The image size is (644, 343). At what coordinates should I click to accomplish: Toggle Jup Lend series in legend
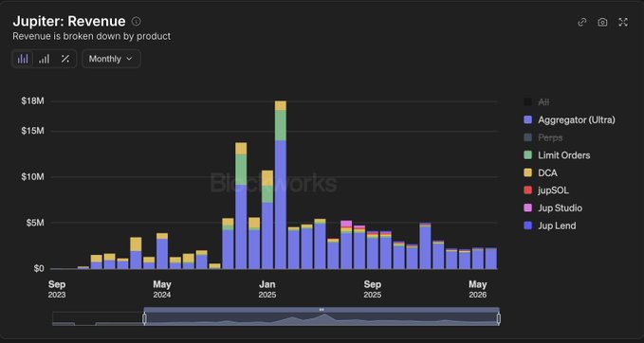coord(550,226)
